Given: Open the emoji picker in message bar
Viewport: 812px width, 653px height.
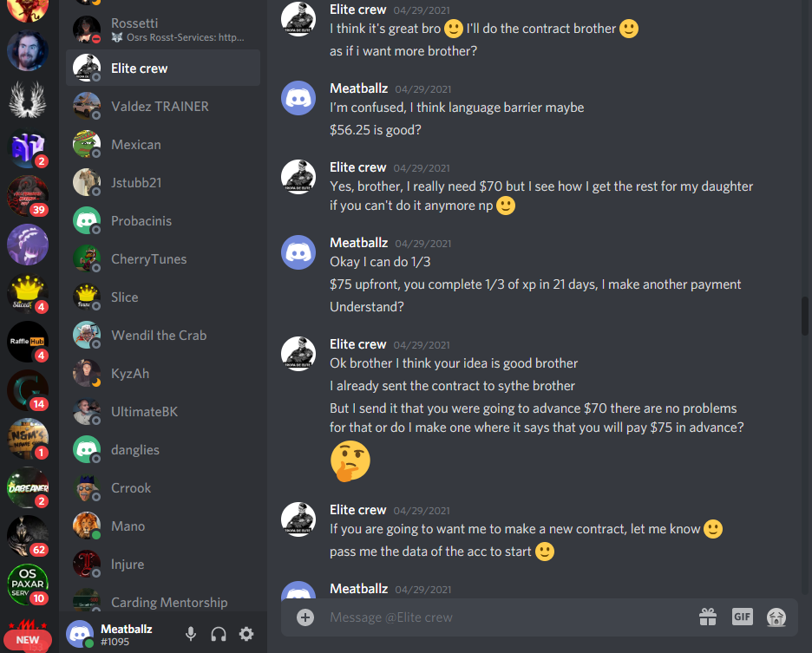Looking at the screenshot, I should (x=776, y=617).
